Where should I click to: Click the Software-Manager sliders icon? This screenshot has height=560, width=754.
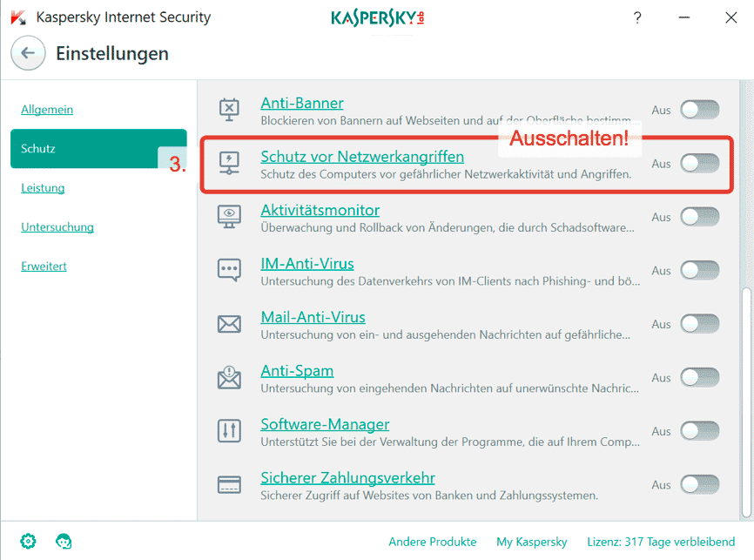[229, 430]
